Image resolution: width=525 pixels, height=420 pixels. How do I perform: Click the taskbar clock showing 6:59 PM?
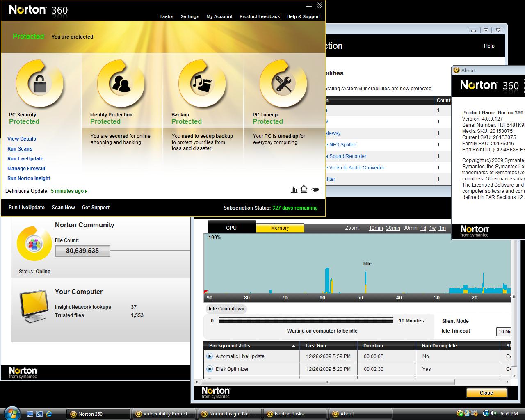509,414
